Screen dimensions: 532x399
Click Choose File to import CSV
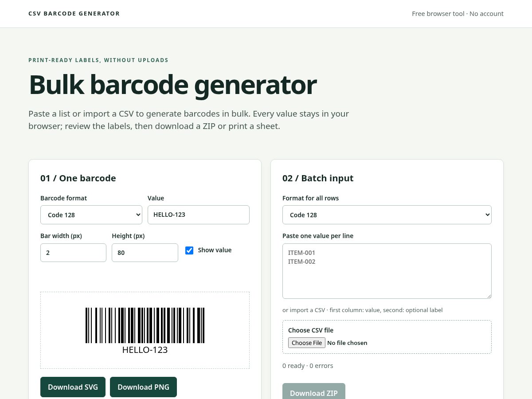click(x=307, y=343)
